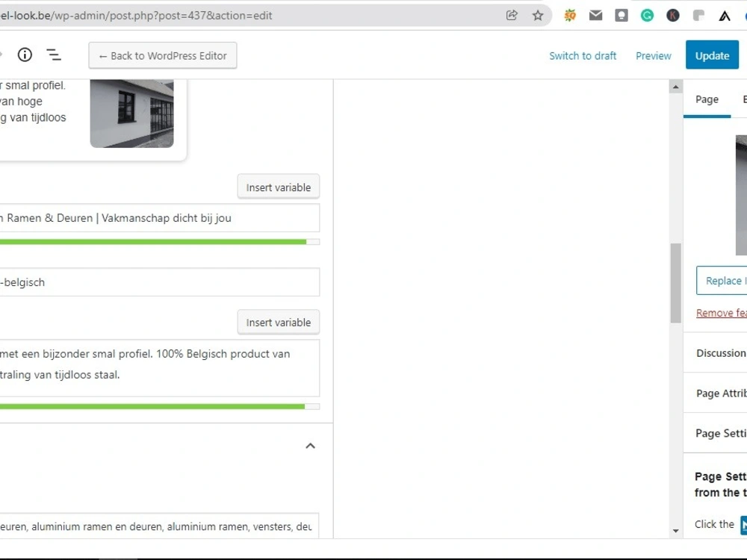
Task: Collapse section with the chevron up arrow
Action: coord(310,446)
